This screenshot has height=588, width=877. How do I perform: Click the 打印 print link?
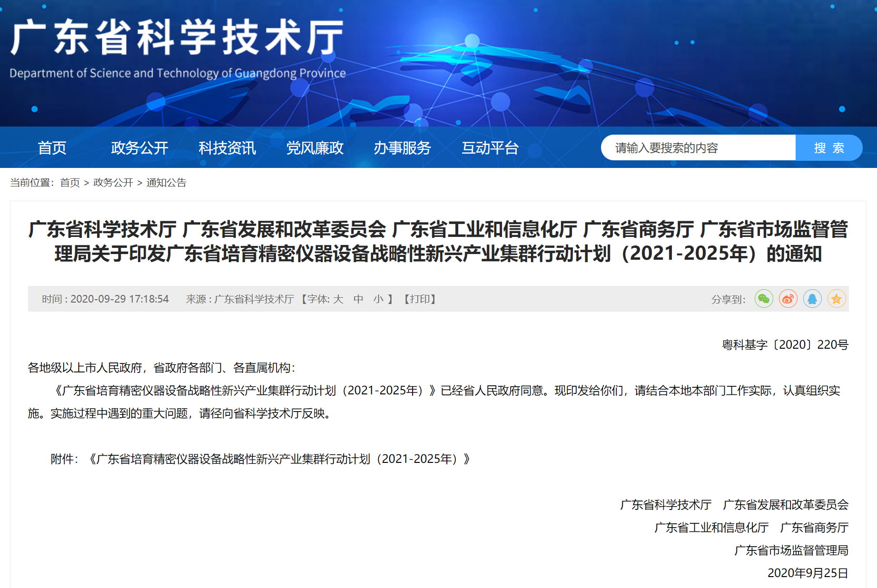coord(420,299)
